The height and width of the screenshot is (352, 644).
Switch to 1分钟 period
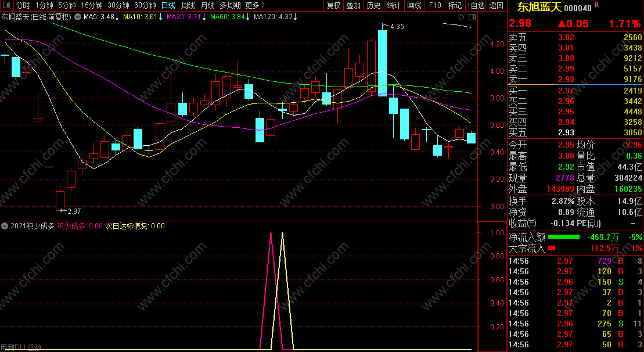click(x=44, y=5)
